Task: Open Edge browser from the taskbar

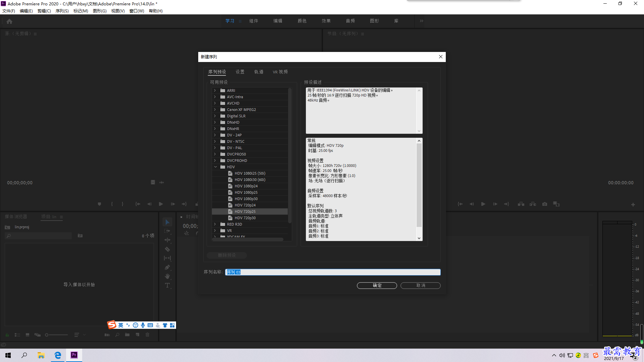Action: coord(58,355)
